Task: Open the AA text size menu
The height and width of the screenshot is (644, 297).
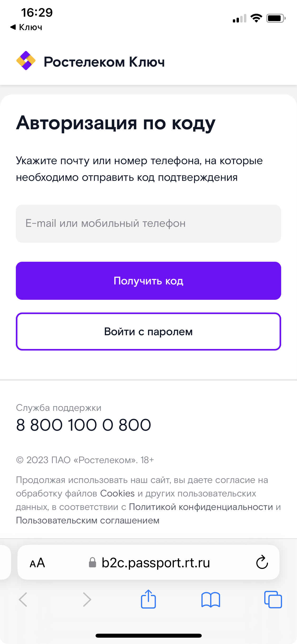Action: 37,563
